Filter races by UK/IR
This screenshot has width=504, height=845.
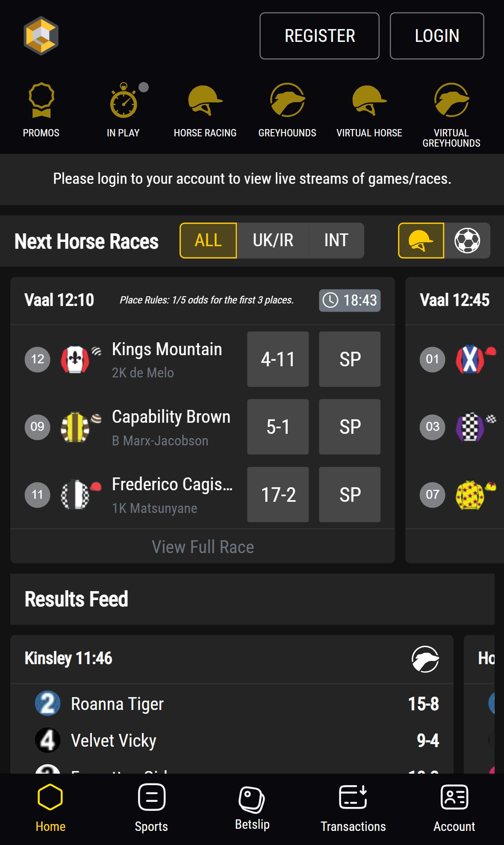click(273, 241)
